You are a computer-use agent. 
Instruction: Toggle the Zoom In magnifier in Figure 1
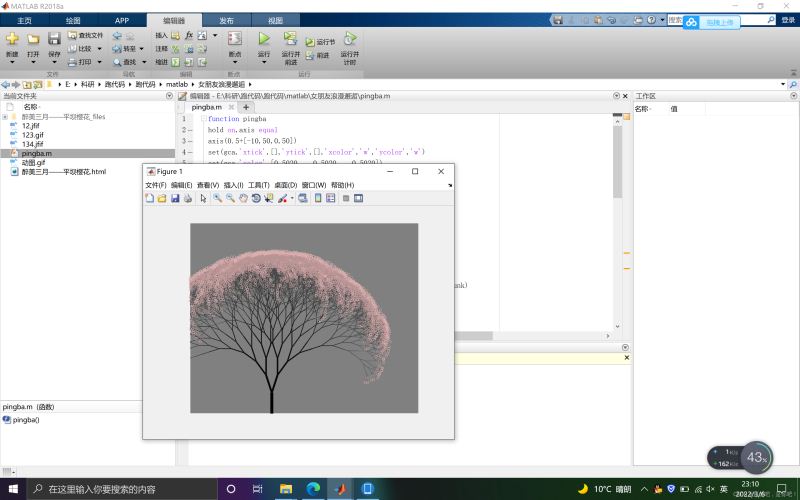[x=217, y=198]
